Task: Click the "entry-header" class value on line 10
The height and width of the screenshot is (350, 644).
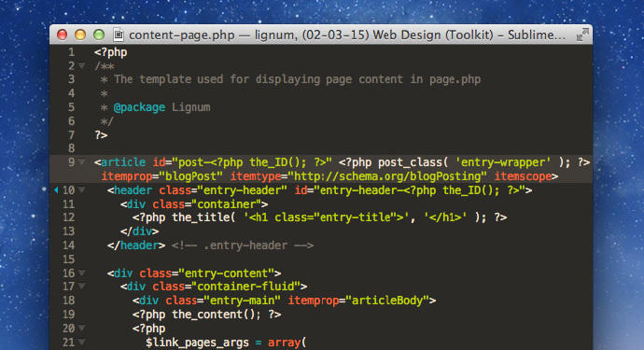Action: 242,190
